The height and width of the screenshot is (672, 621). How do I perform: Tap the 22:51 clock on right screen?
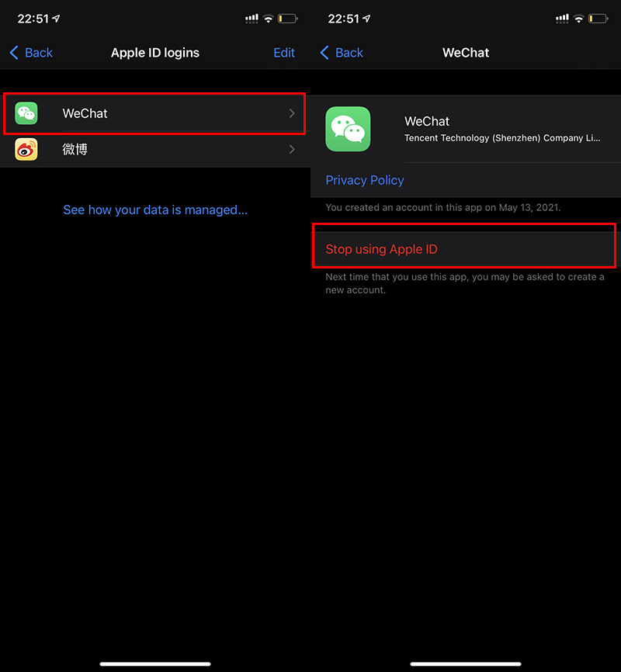point(344,19)
